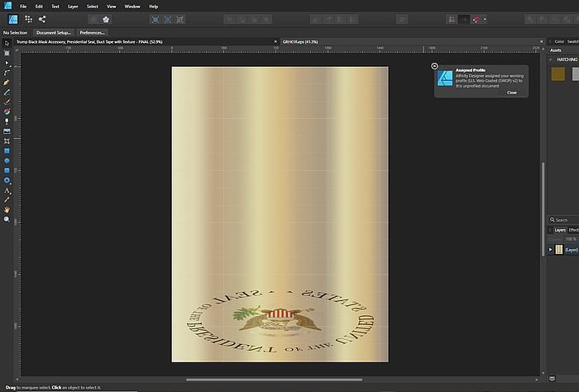Open the Window menu
The width and height of the screenshot is (579, 392).
point(132,7)
